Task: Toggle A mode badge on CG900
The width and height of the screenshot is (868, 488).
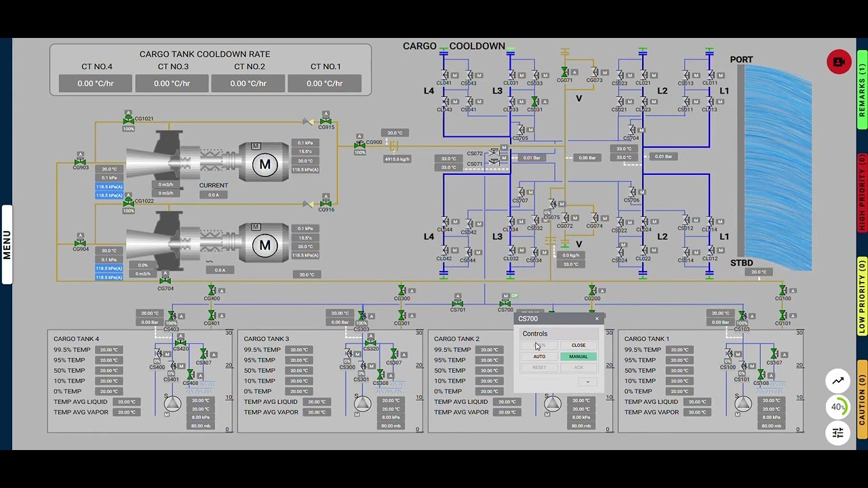Action: click(359, 136)
